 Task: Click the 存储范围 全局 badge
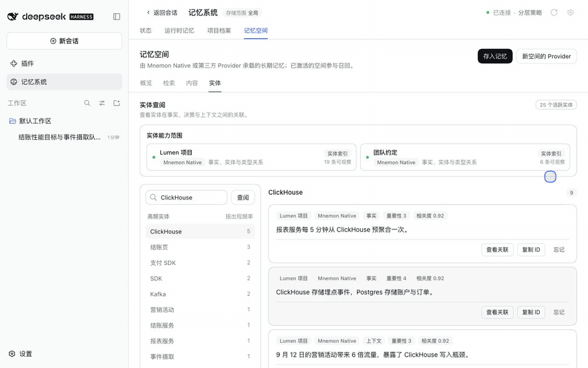(x=242, y=13)
